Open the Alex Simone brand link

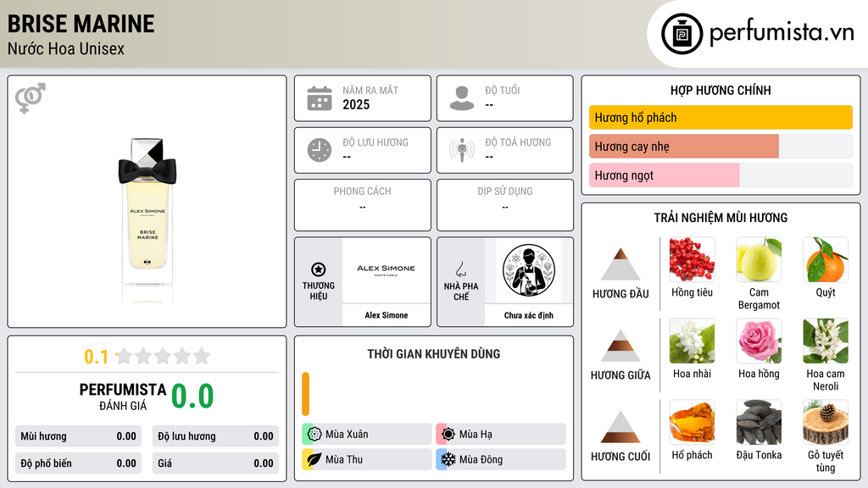pos(387,315)
